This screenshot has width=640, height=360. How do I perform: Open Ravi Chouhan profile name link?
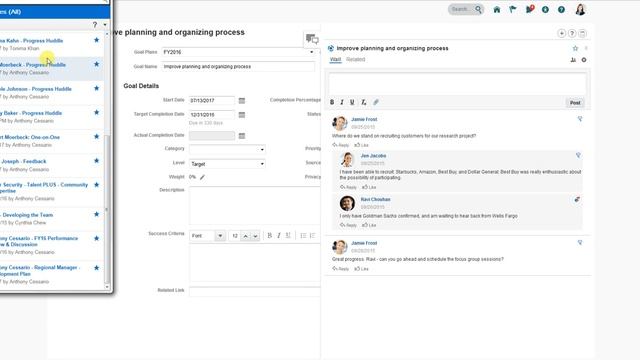pos(376,200)
